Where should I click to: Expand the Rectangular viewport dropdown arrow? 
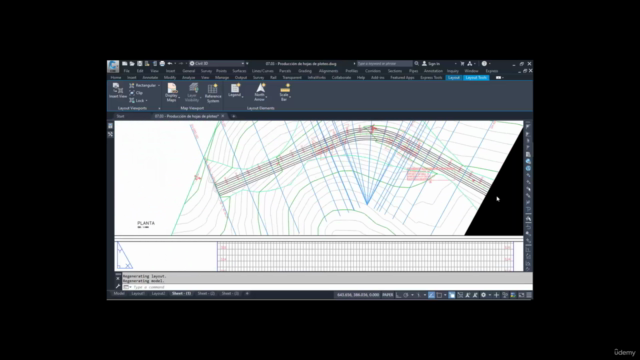(x=159, y=85)
